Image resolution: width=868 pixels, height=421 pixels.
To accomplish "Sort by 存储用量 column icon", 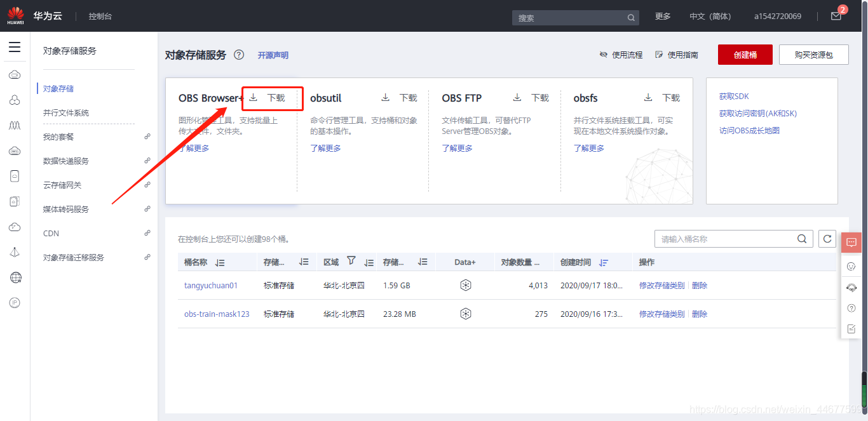I will tap(423, 262).
